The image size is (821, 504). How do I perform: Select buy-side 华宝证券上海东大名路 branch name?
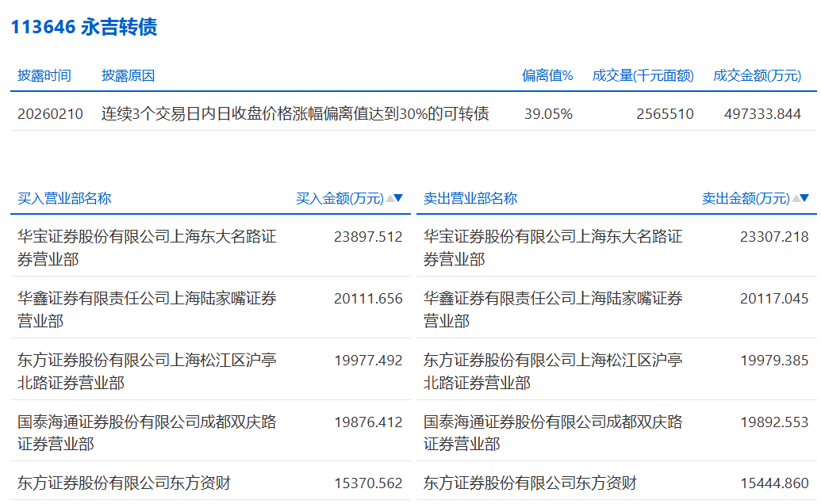(147, 248)
